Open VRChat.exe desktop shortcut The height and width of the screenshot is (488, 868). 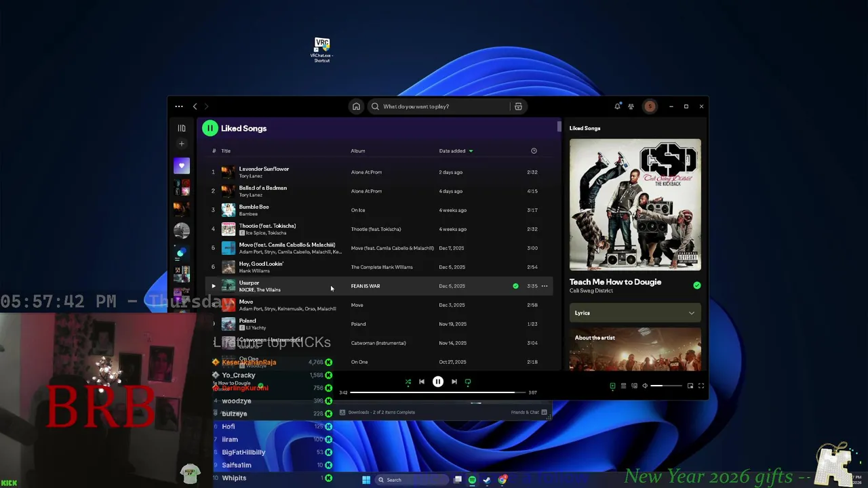(x=322, y=50)
